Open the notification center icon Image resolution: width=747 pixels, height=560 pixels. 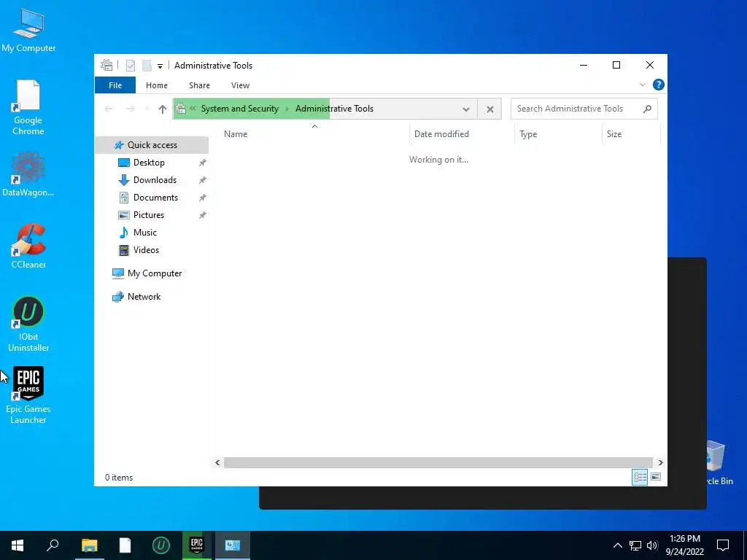[723, 545]
